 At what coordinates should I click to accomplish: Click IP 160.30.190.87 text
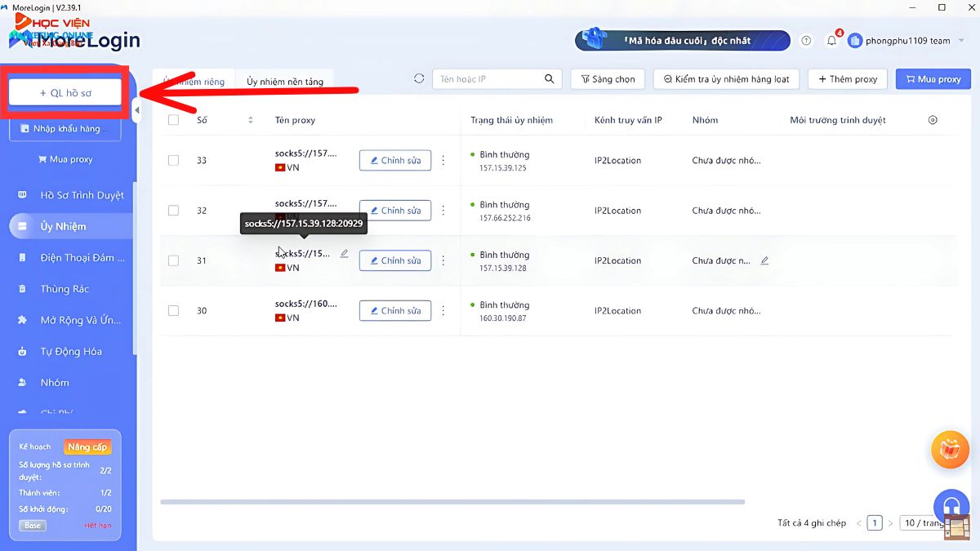coord(503,318)
